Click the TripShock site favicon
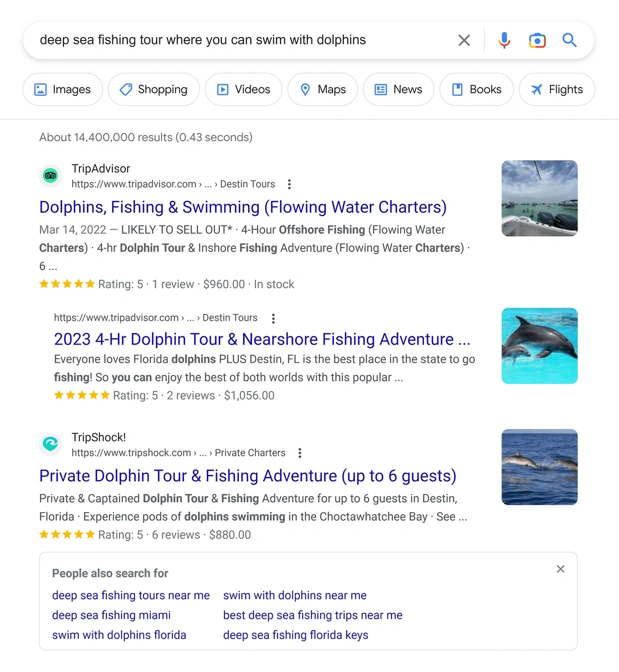The image size is (619, 672). coord(51,444)
